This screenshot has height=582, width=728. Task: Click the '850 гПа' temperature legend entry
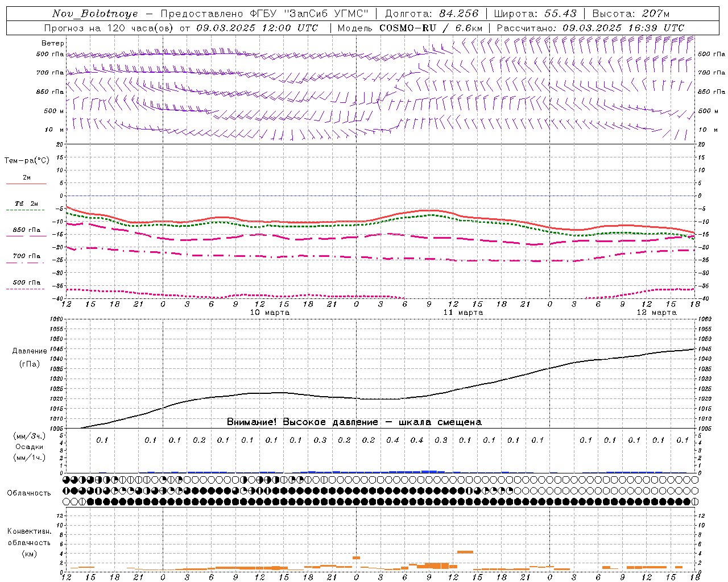pos(27,230)
